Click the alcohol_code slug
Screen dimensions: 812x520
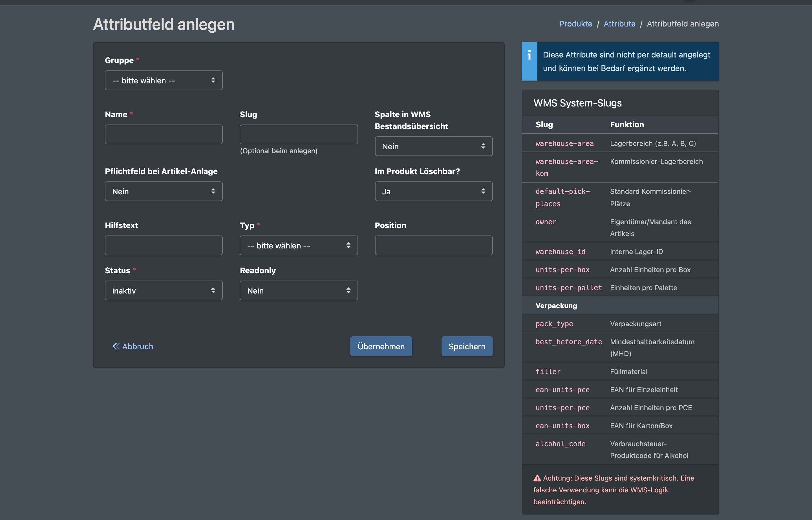pos(560,444)
